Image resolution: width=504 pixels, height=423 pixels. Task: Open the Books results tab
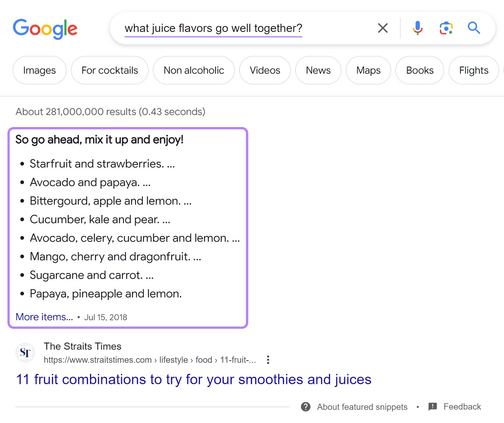click(420, 70)
